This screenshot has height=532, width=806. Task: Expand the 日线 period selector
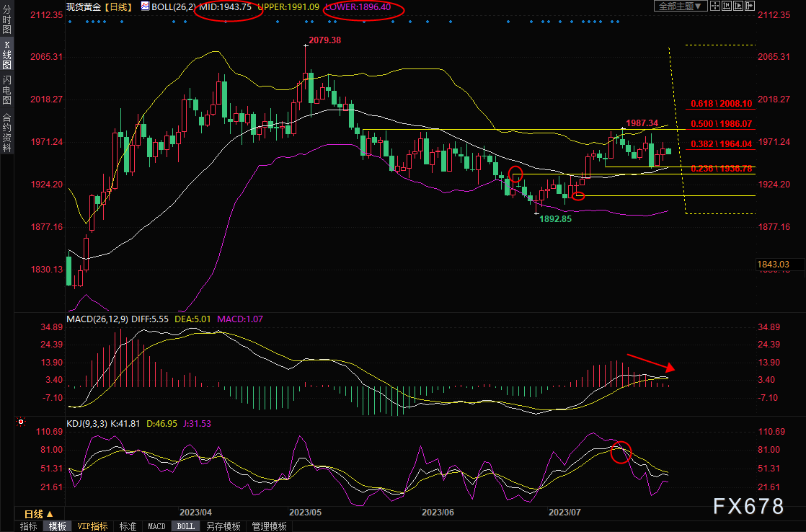[33, 514]
